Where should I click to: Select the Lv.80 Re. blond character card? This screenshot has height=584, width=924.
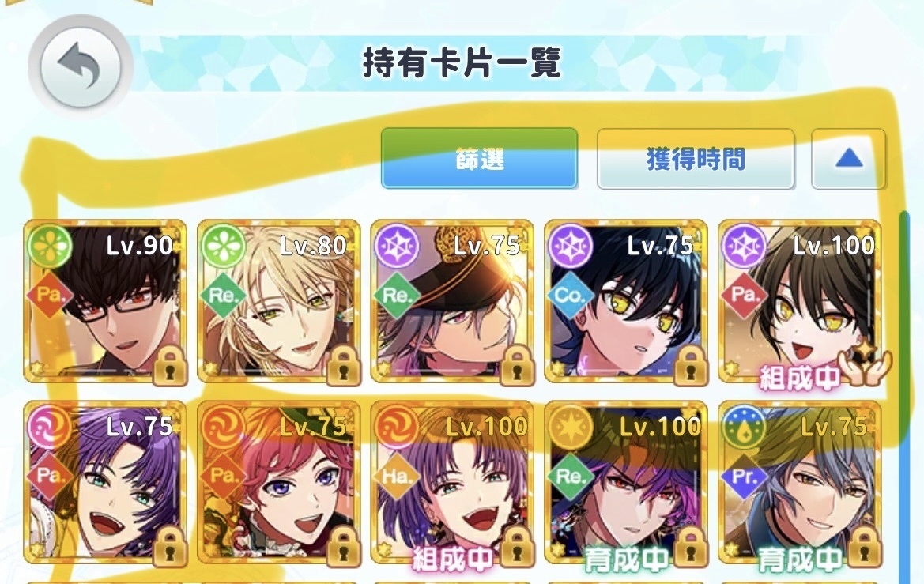click(279, 303)
